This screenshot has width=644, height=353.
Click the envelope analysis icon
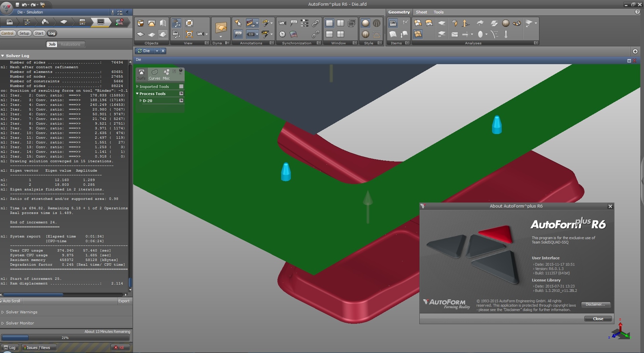point(455,34)
